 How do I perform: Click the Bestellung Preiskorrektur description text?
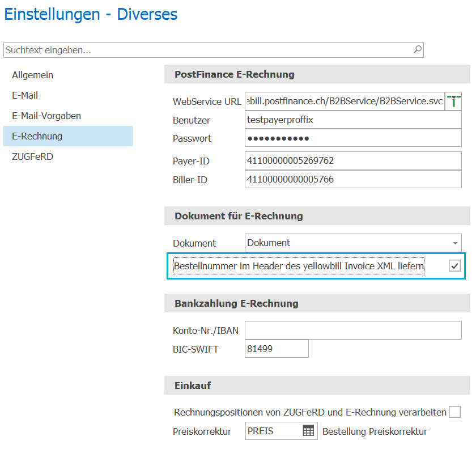click(375, 431)
